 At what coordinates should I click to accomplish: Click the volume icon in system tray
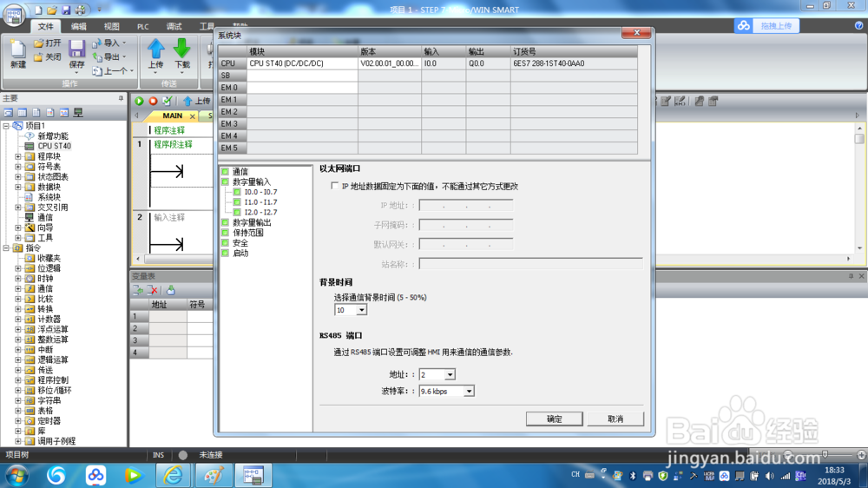[769, 476]
